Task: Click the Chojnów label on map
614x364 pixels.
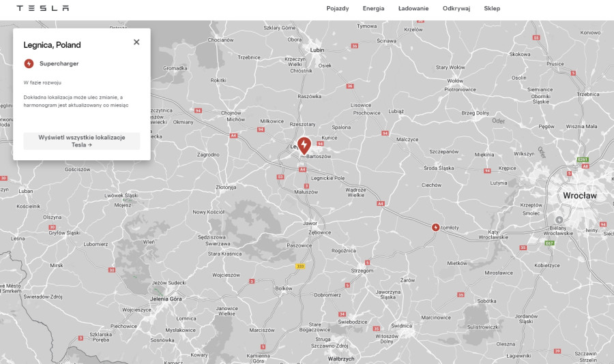Action: [x=231, y=112]
